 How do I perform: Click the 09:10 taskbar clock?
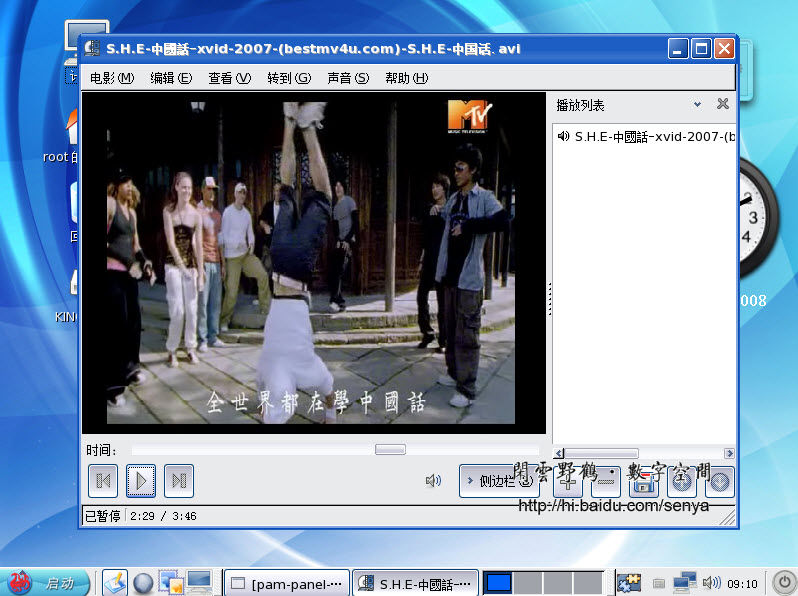point(743,584)
